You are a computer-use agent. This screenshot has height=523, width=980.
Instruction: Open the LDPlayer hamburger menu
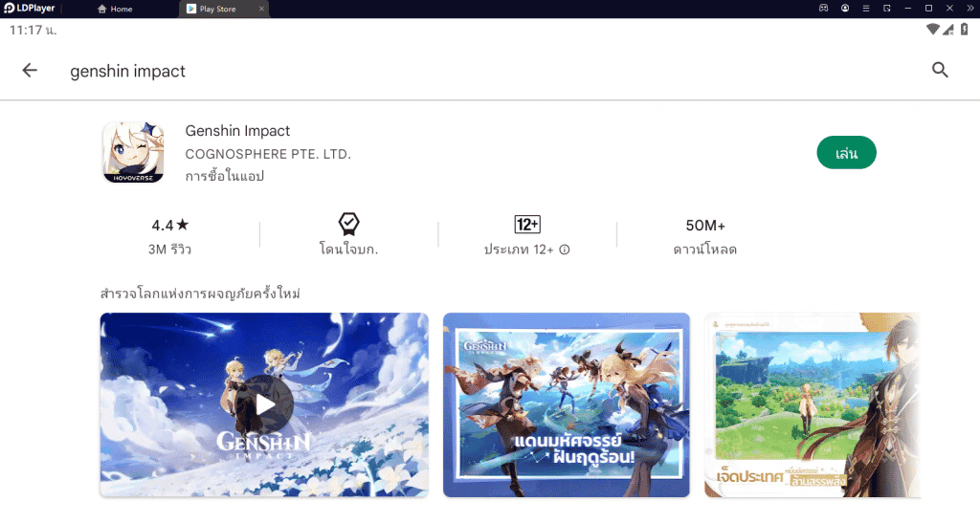865,8
